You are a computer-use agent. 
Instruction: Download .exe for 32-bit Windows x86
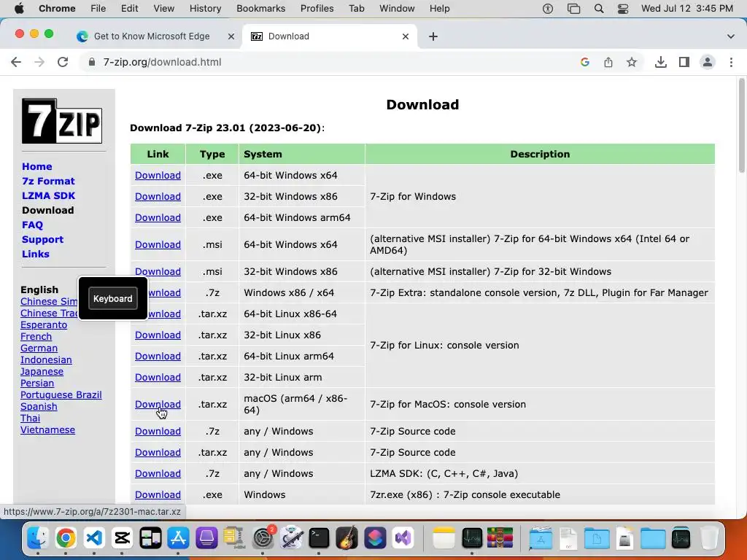point(158,196)
